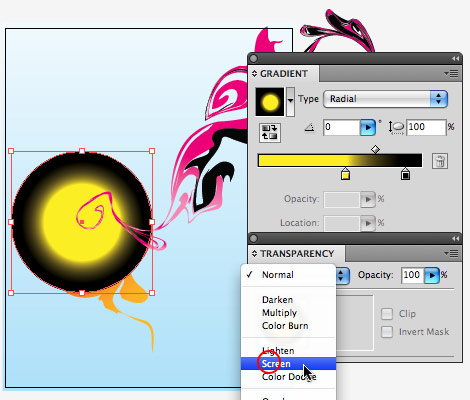
Task: Choose Color Dodge blending mode
Action: (288, 377)
